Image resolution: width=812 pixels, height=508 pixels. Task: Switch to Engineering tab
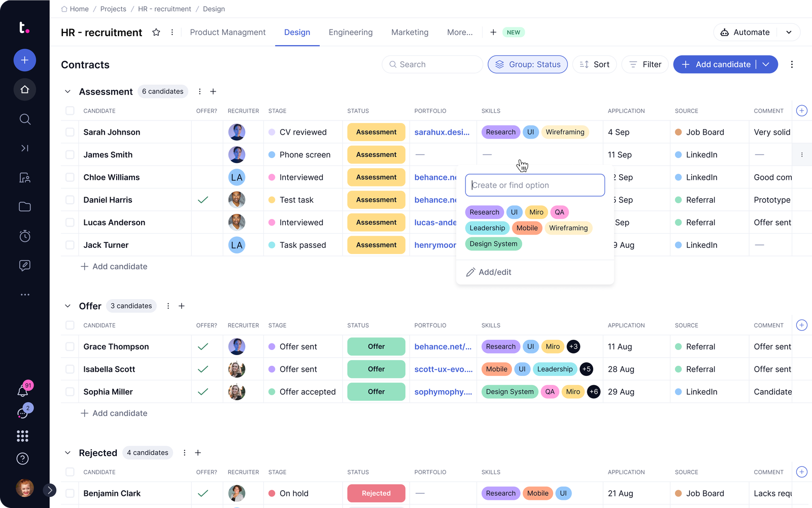tap(351, 33)
